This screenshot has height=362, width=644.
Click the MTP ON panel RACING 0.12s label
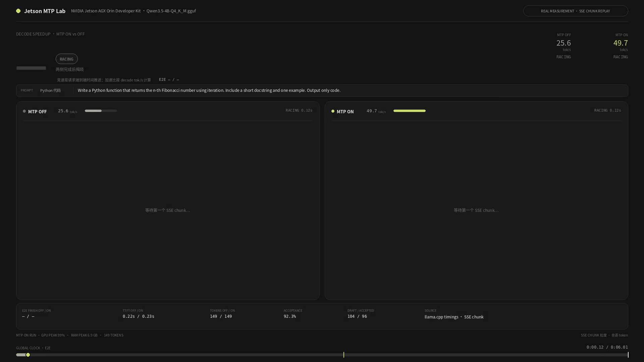coord(607,110)
